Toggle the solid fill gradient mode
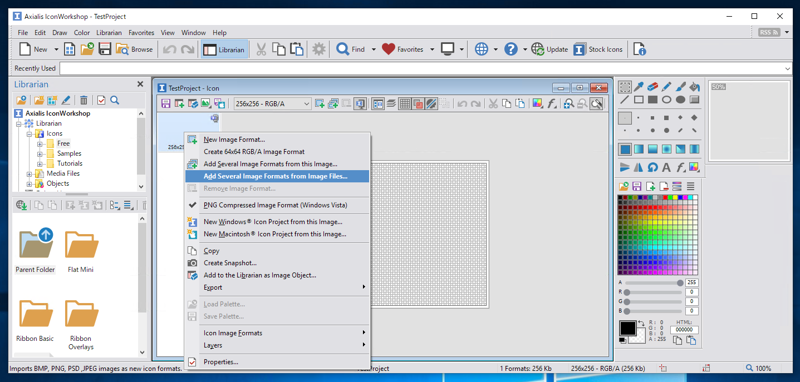The image size is (800, 382). (x=625, y=149)
